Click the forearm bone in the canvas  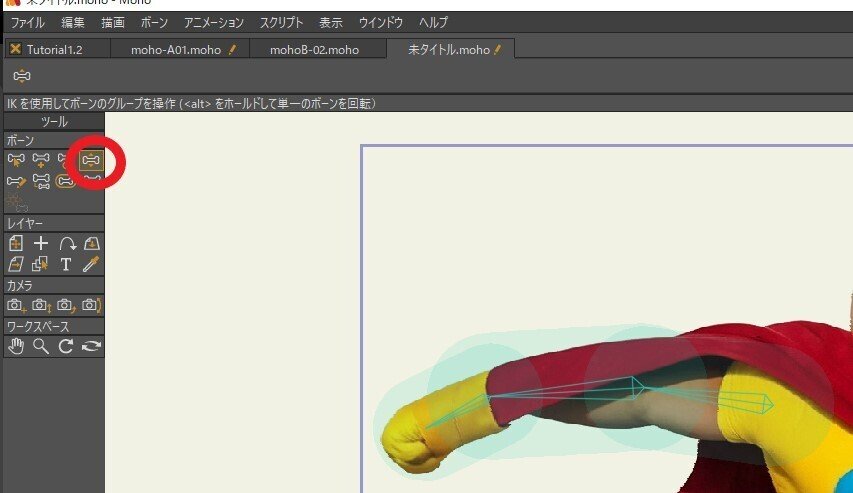[x=566, y=389]
